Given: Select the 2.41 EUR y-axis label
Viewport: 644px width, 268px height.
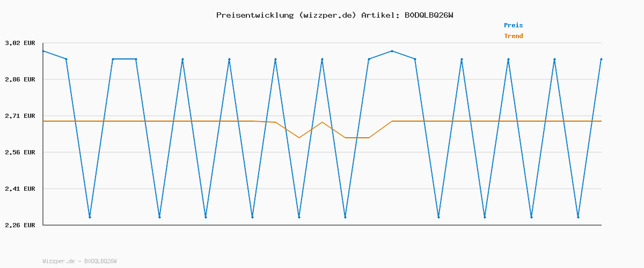Looking at the screenshot, I should tap(20, 189).
